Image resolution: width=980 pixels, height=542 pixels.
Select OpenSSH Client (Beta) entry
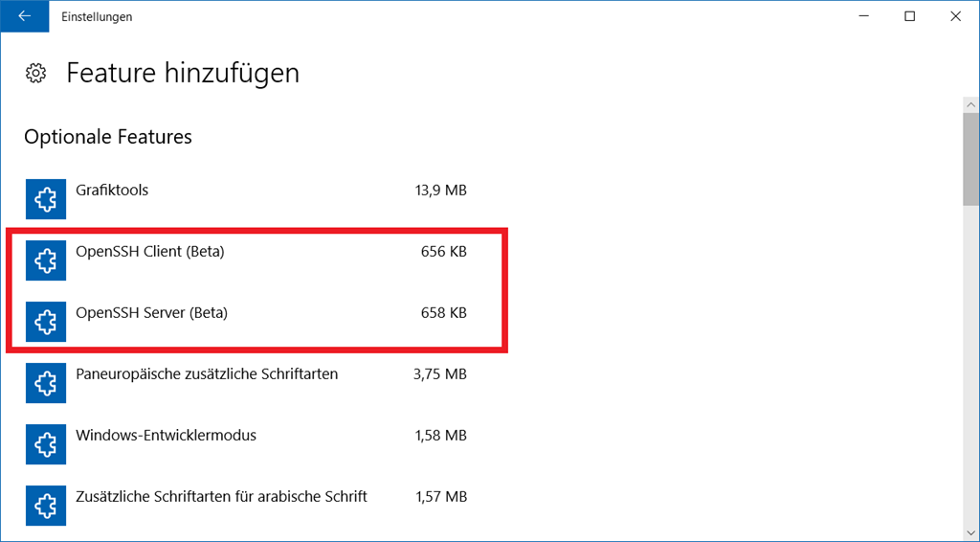click(x=150, y=252)
